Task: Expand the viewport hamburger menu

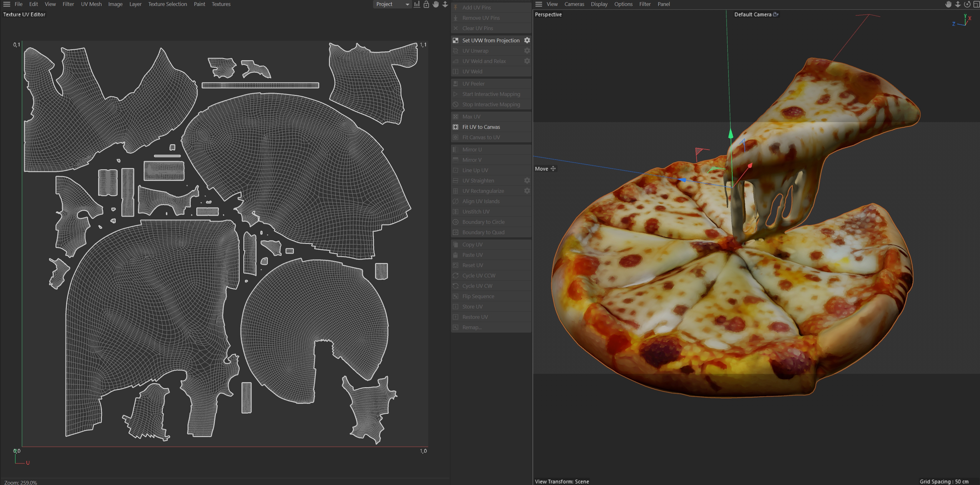Action: pyautogui.click(x=538, y=4)
